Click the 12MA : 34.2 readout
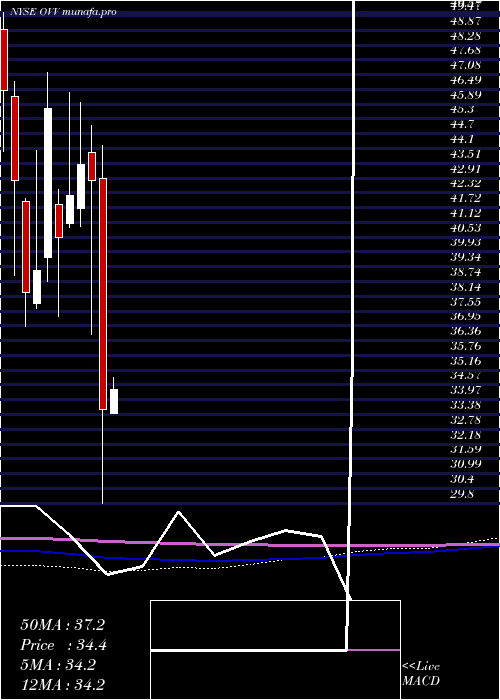Viewport: 500px width, 700px height. [x=62, y=684]
